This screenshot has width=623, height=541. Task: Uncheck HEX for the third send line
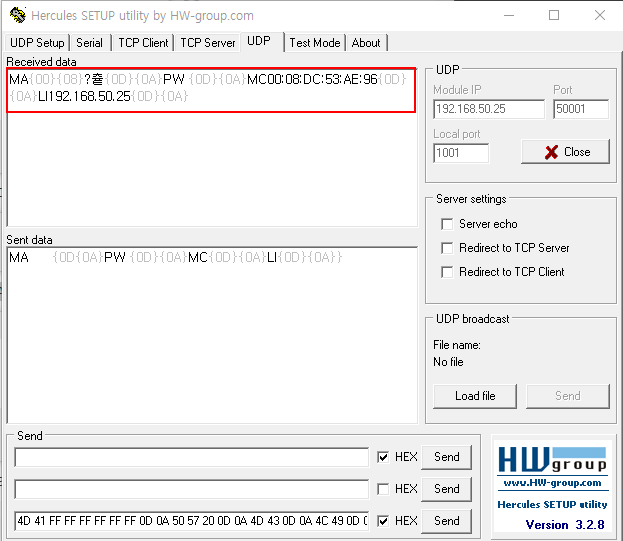383,521
